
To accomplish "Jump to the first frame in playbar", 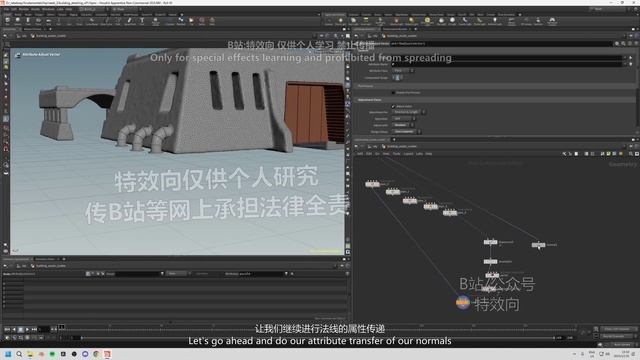I will 7,329.
